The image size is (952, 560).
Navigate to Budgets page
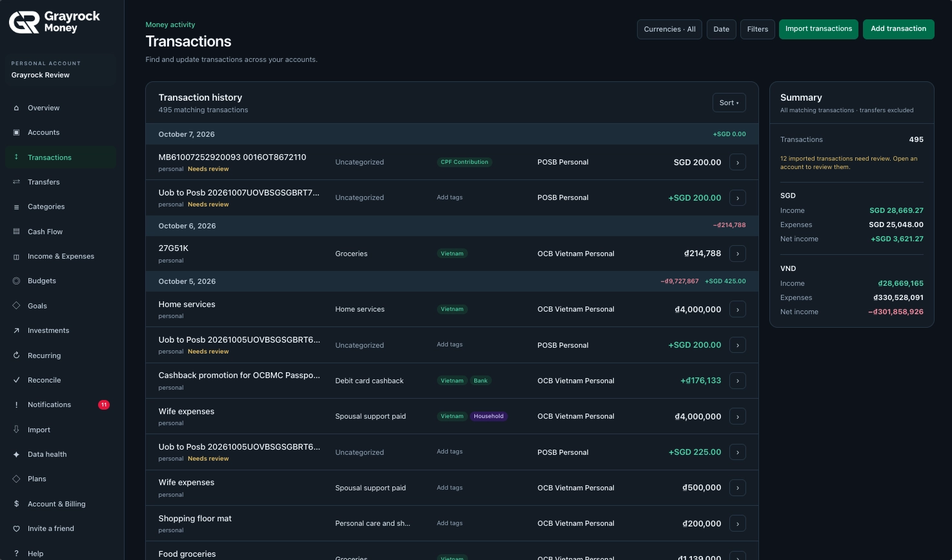pos(61,281)
